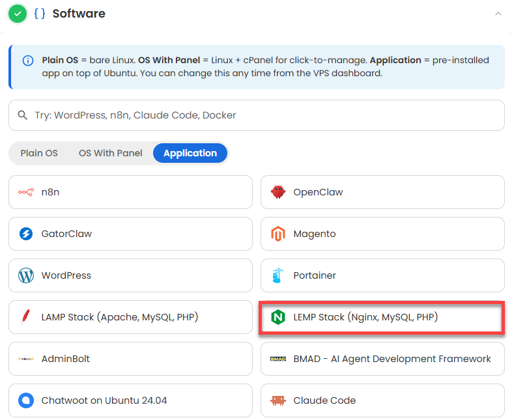The width and height of the screenshot is (512, 420).
Task: Click the Magento orange hexagon icon
Action: tap(278, 234)
